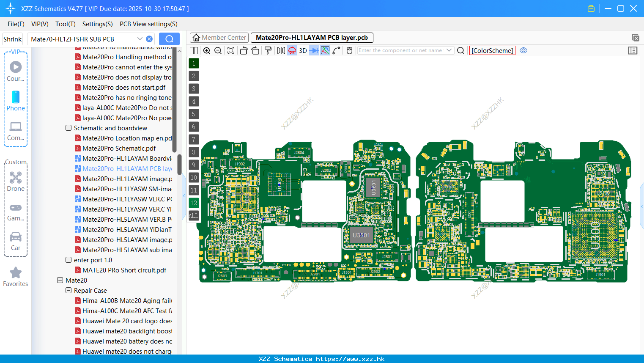The width and height of the screenshot is (644, 363).
Task: Open the VIP(V) menu
Action: tap(40, 24)
